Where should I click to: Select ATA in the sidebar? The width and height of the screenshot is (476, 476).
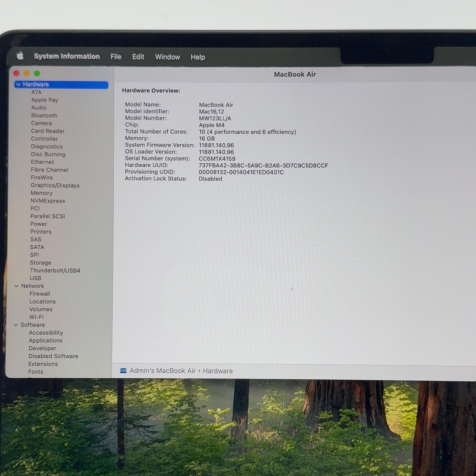(37, 92)
